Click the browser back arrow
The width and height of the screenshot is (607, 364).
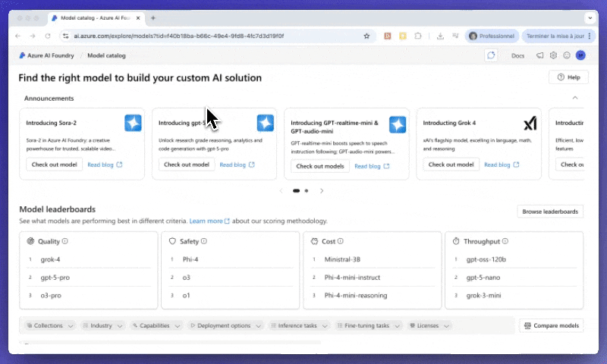click(17, 36)
